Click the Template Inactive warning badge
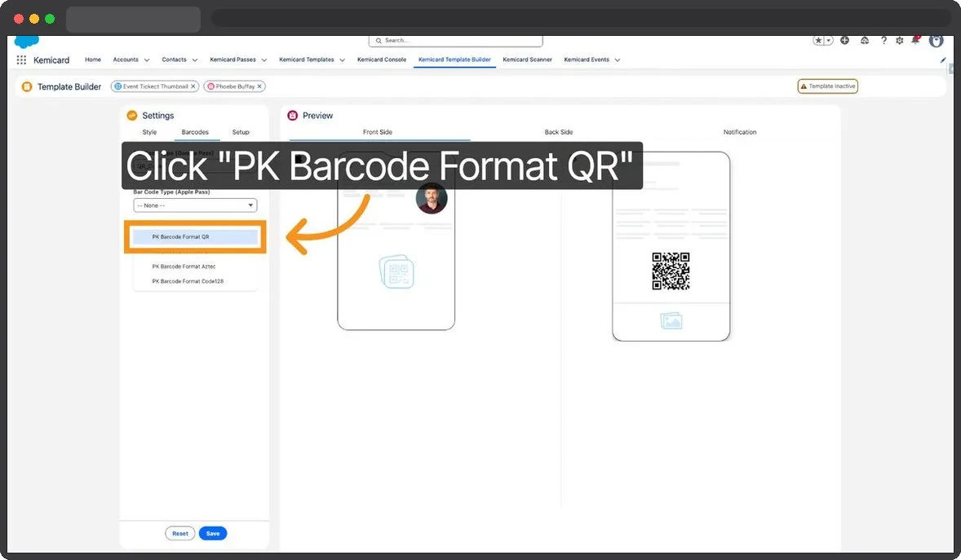This screenshot has height=560, width=961. [x=827, y=86]
